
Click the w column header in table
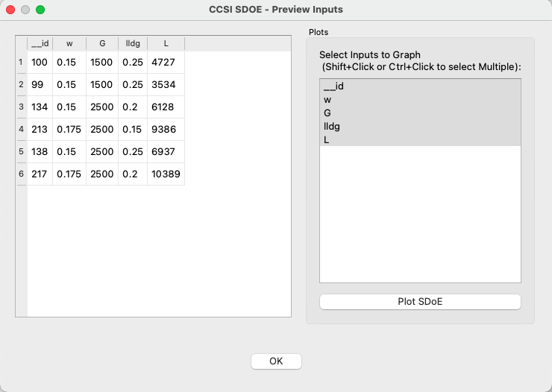pyautogui.click(x=69, y=43)
